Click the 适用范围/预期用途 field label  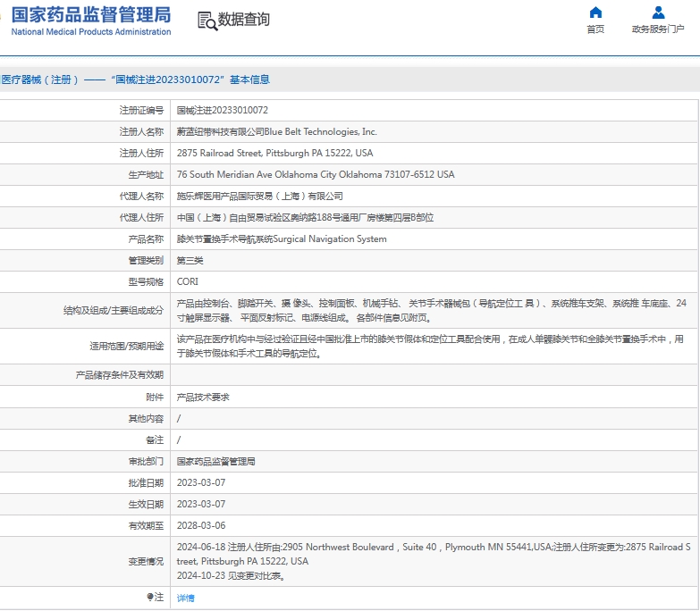[127, 347]
